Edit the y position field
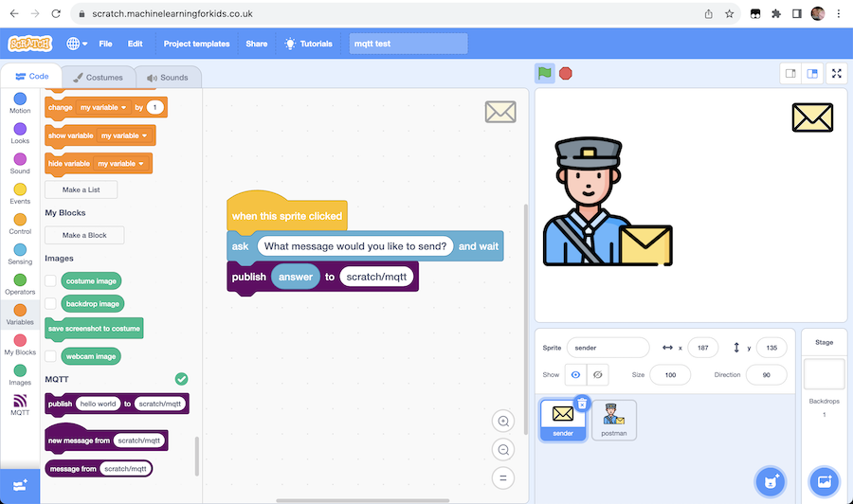The height and width of the screenshot is (504, 853). 771,348
